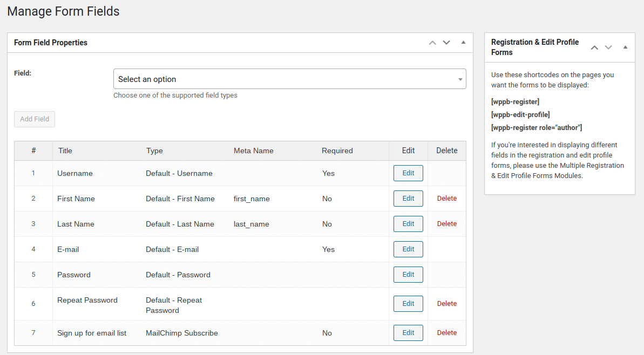This screenshot has width=644, height=355.
Task: Click the Registration & Edit Profile Forms title
Action: coord(535,47)
